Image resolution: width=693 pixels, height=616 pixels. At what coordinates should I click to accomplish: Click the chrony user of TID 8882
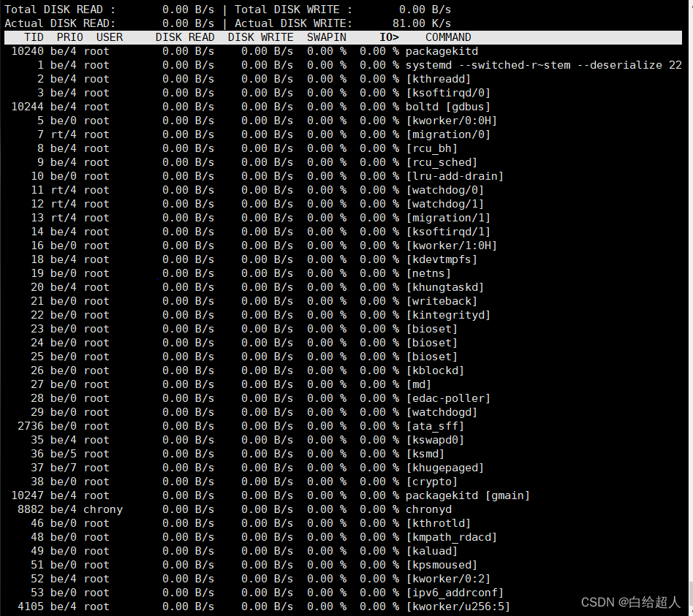pos(103,509)
